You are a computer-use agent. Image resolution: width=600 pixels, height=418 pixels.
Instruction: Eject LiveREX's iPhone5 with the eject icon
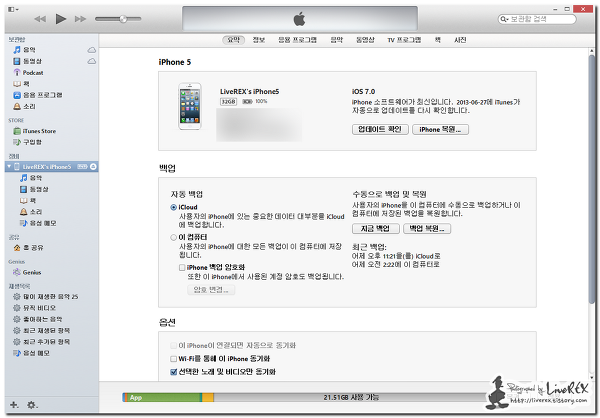[x=93, y=167]
